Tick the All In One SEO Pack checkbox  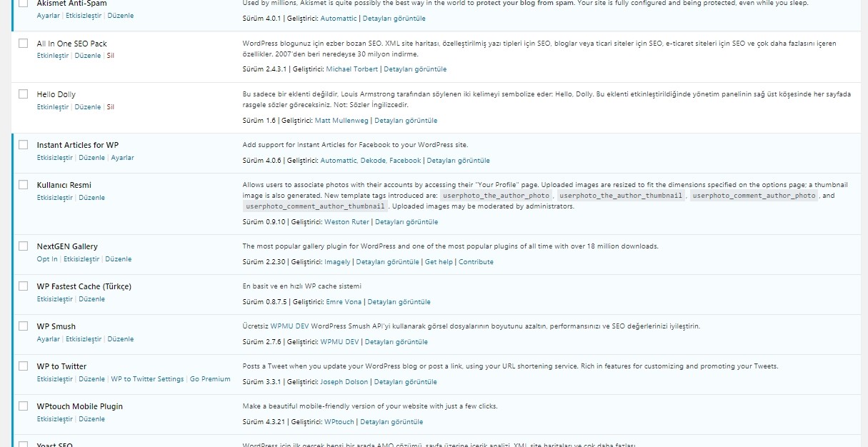tap(23, 43)
